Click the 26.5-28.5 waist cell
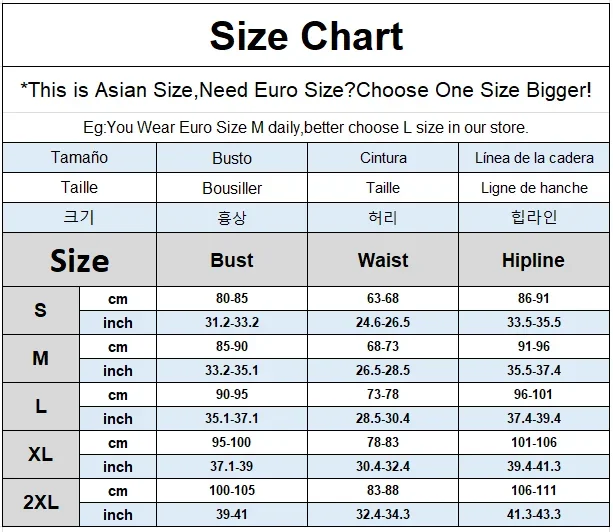The height and width of the screenshot is (532, 613). click(383, 370)
